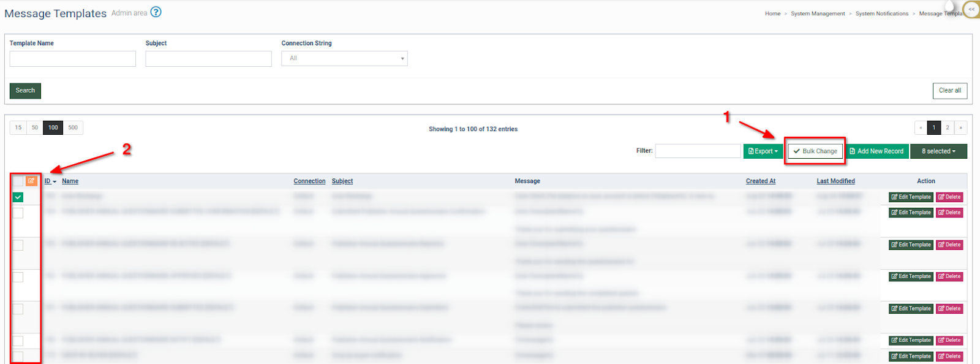
Task: Go to the next page arrow
Action: click(x=960, y=127)
